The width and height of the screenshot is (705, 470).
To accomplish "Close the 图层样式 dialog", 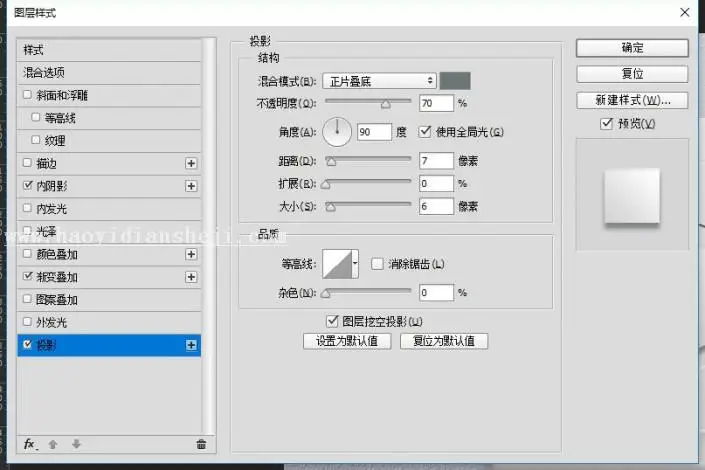I will pyautogui.click(x=684, y=13).
